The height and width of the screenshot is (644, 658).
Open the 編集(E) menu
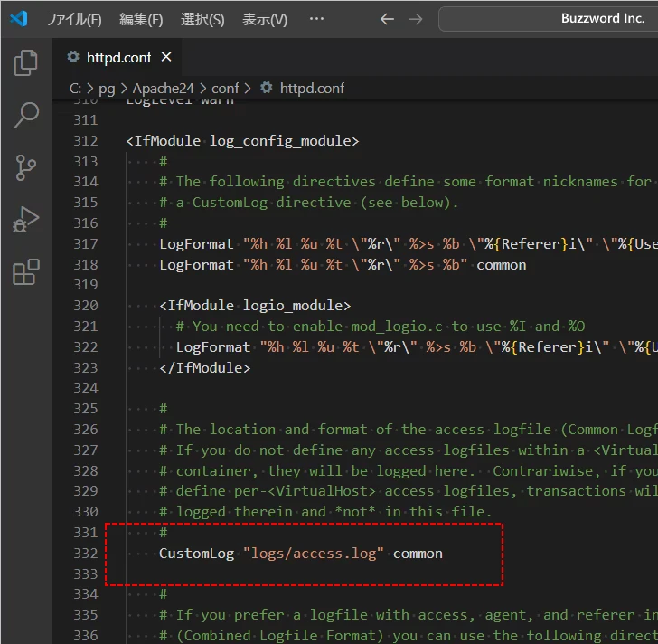point(142,19)
